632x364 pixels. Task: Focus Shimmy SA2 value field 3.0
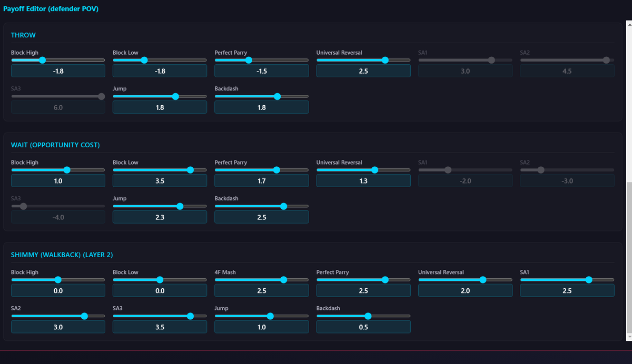58,327
